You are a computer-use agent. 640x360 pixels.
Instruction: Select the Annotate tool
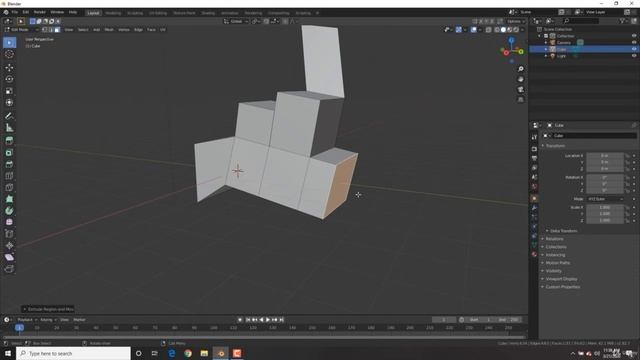9,116
